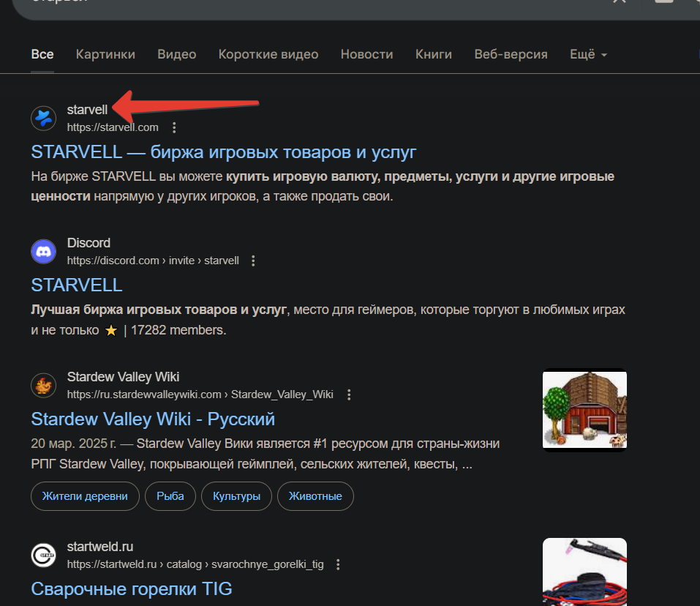
Task: Click the '17282 members.' text in Discord snippet
Action: pos(178,330)
